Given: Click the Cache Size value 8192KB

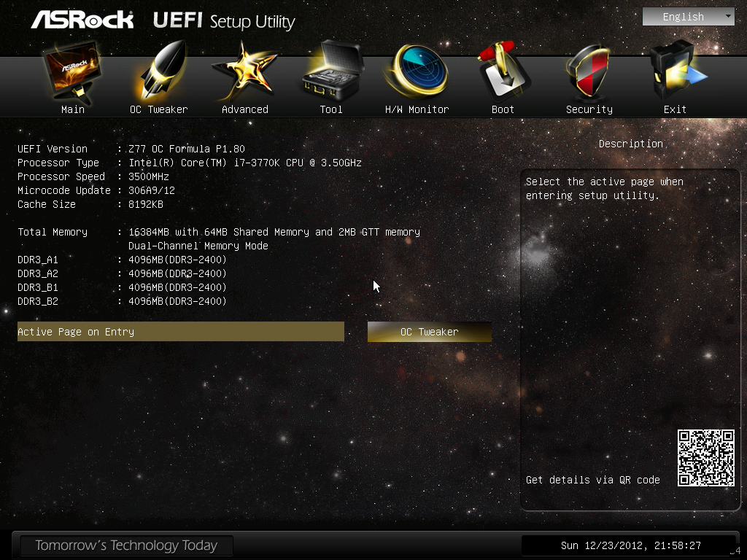Looking at the screenshot, I should click(x=146, y=204).
